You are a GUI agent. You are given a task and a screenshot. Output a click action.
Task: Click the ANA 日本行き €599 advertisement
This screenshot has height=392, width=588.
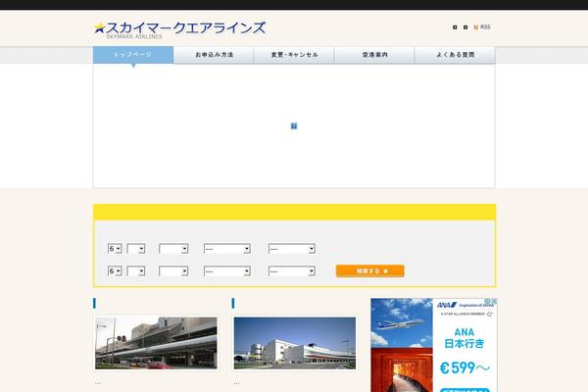tap(434, 345)
